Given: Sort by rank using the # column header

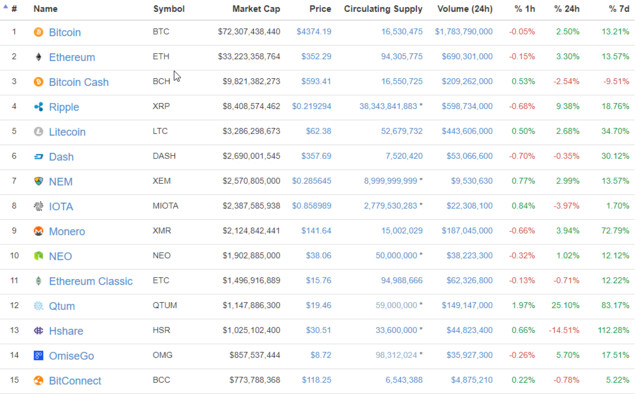Looking at the screenshot, I should point(14,9).
